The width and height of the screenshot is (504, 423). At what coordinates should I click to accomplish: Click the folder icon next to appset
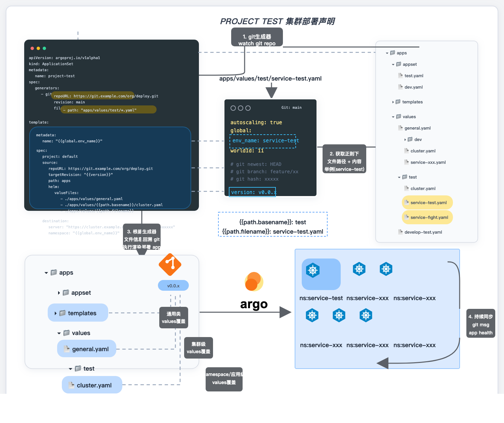click(x=398, y=64)
